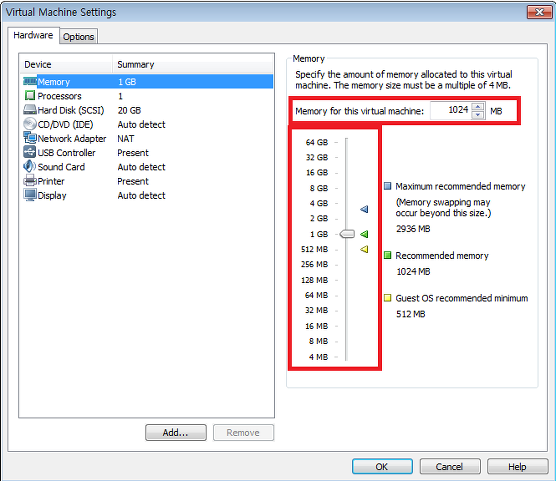The height and width of the screenshot is (481, 556).
Task: Click the green square legend for Recommended memory
Action: (388, 255)
